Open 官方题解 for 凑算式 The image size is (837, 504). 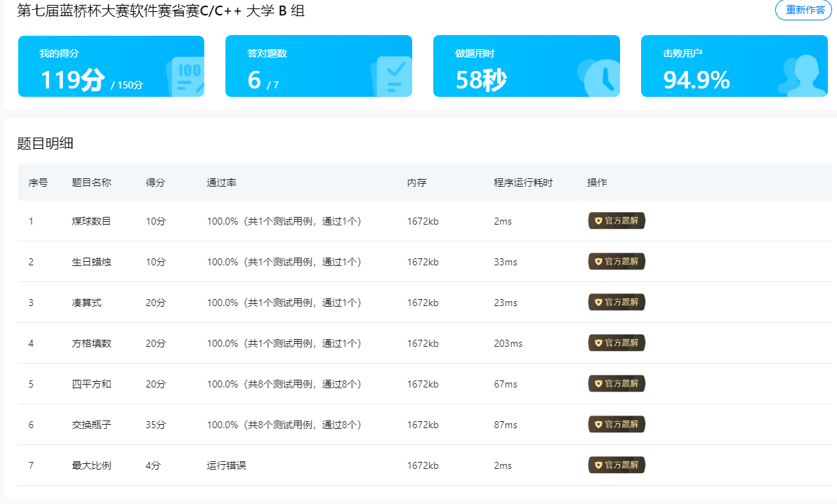(617, 302)
